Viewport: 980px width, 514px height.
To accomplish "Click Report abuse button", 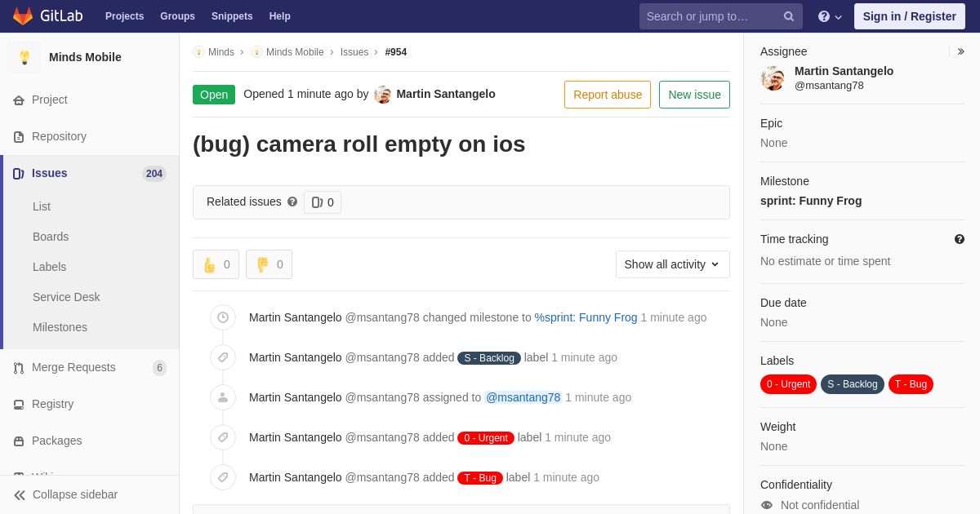I will (608, 95).
